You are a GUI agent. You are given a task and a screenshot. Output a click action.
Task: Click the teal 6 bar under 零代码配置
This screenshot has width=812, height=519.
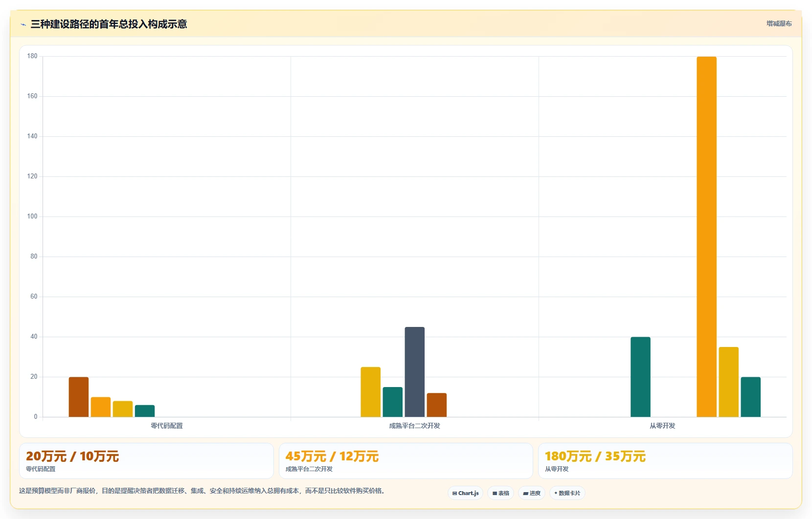145,411
